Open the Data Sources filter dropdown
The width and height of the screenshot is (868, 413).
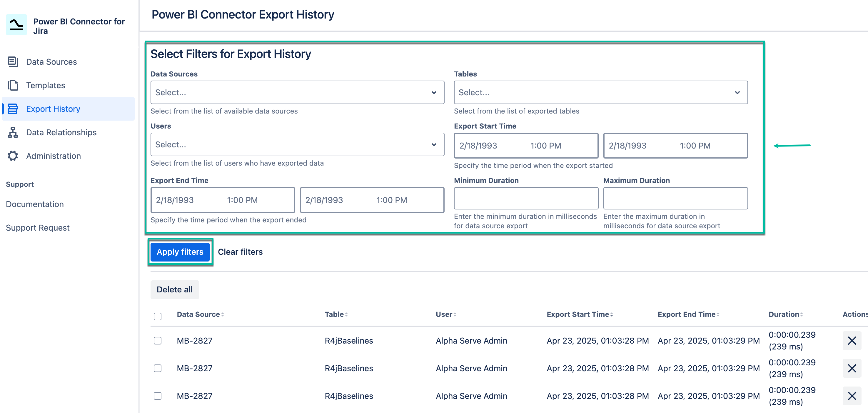[x=298, y=92]
